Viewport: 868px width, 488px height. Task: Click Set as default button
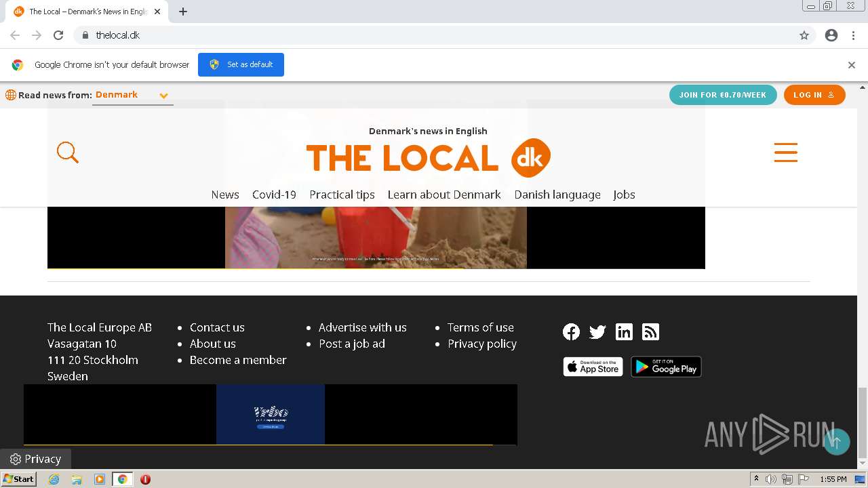[x=241, y=64]
